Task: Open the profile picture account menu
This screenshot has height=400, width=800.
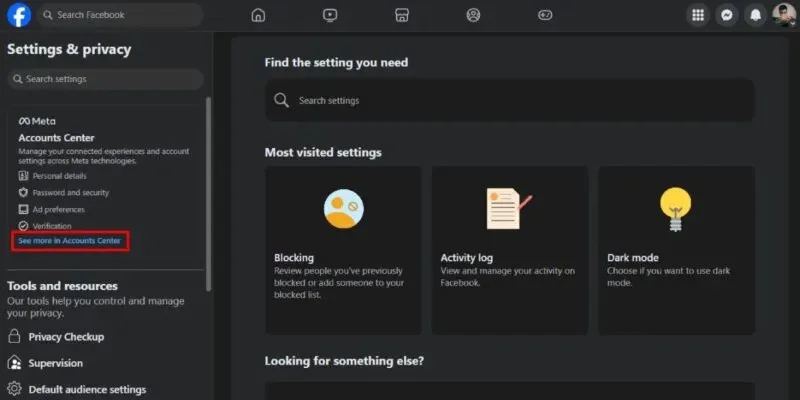Action: (784, 15)
